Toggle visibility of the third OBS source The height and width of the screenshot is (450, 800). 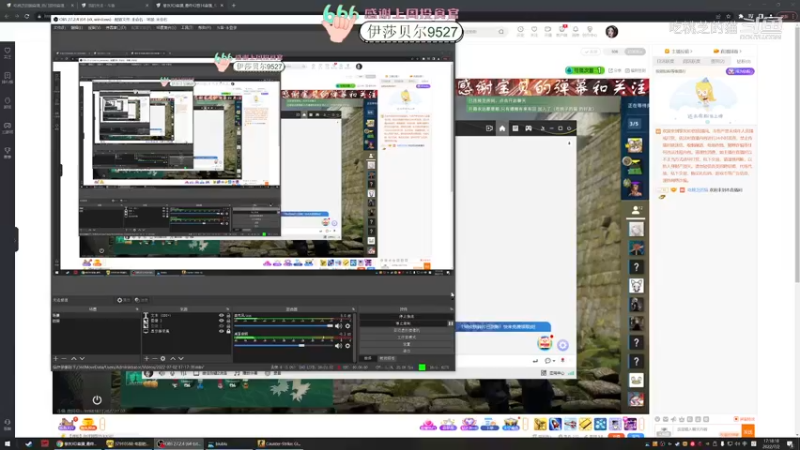221,326
